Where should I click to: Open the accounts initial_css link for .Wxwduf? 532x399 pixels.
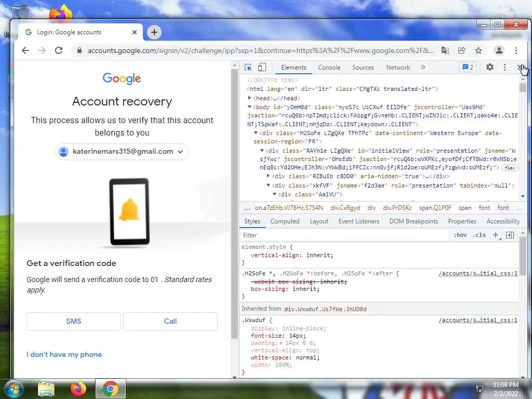478,320
